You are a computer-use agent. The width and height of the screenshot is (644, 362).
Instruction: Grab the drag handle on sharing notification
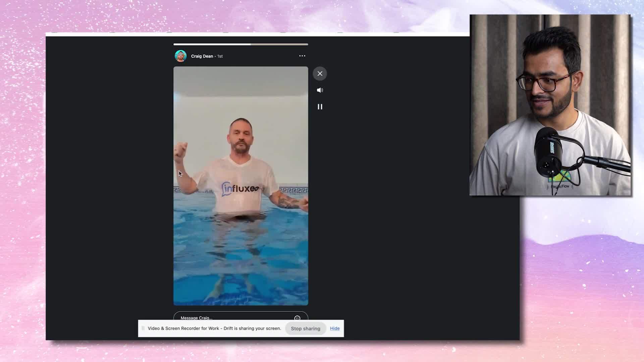143,328
